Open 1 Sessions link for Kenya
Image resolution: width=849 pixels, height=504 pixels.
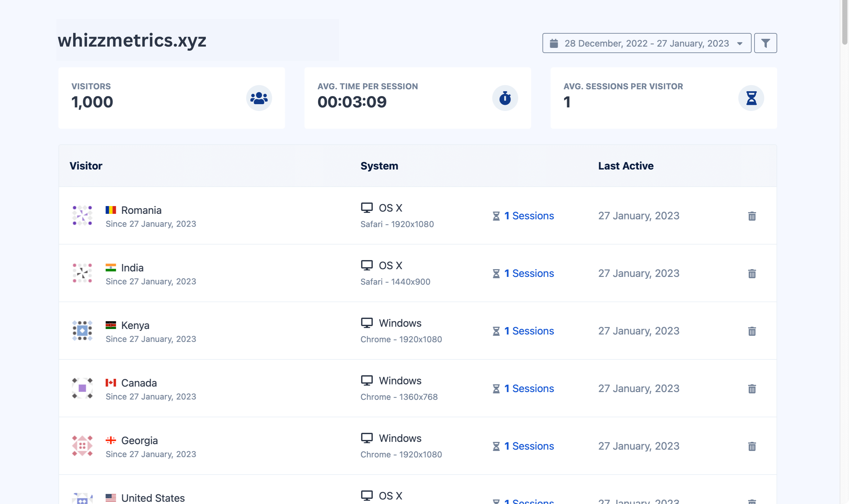[529, 331]
